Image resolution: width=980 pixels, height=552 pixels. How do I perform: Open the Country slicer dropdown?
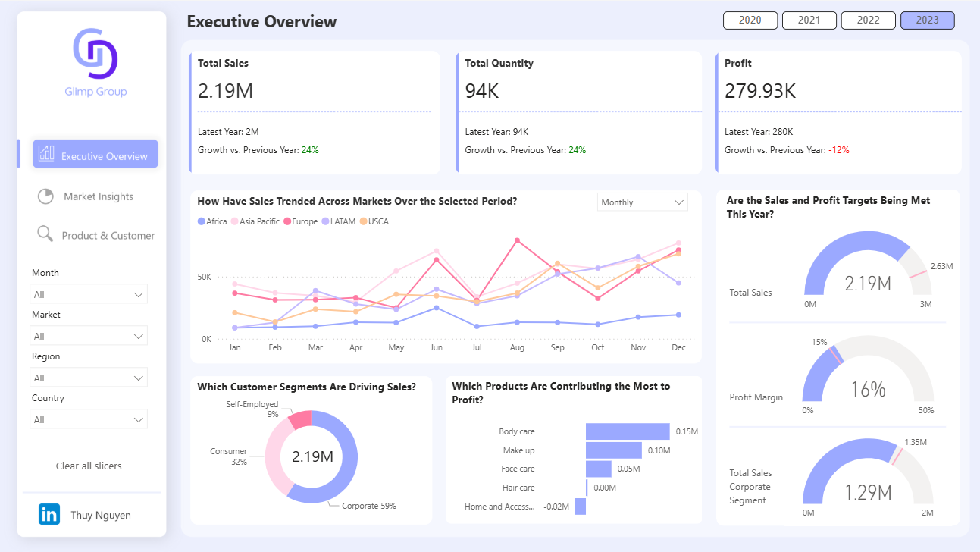point(89,419)
